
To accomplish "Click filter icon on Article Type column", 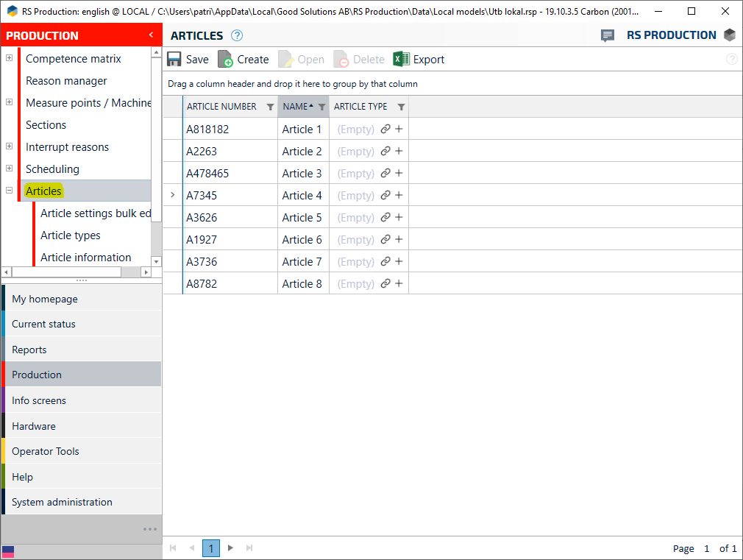I will (401, 107).
